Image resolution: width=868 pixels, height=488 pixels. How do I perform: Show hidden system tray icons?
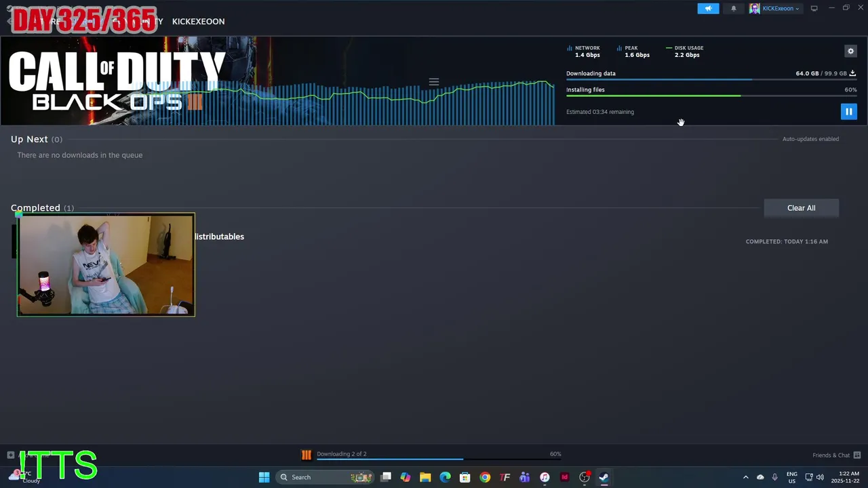(x=746, y=477)
